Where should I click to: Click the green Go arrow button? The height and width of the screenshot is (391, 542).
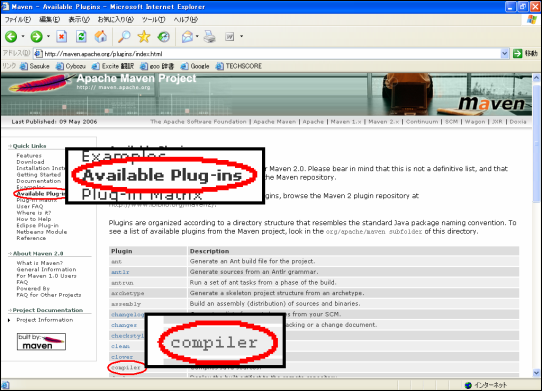tap(517, 54)
